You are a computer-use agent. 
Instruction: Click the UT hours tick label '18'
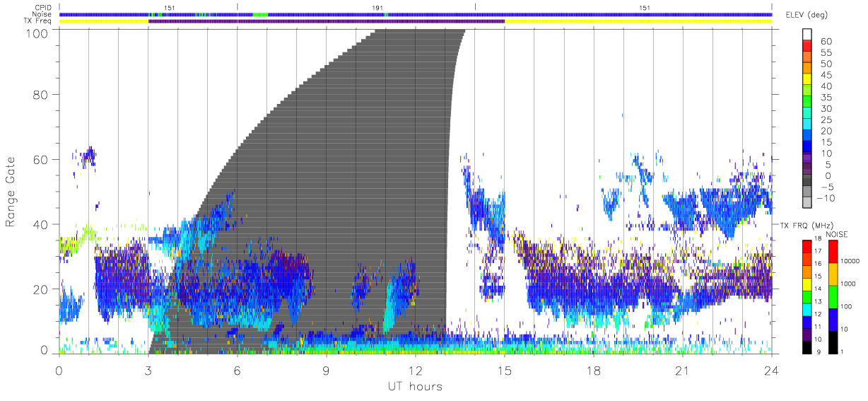(x=594, y=370)
